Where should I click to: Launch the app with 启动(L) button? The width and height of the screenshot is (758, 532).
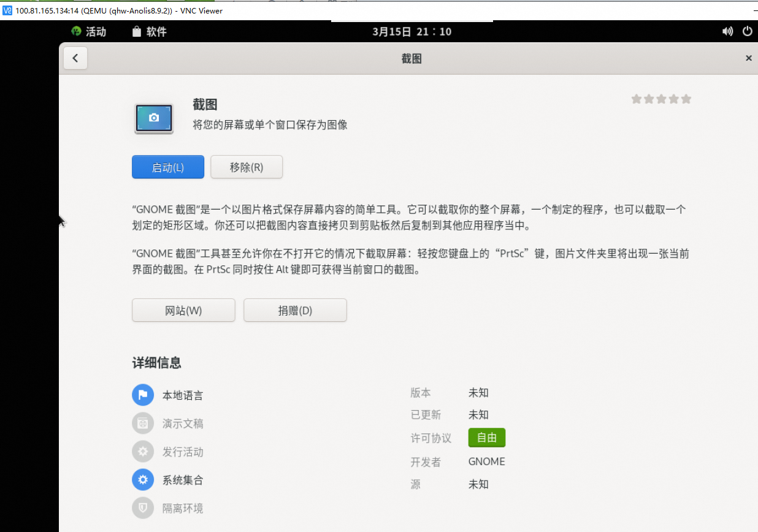(x=168, y=167)
